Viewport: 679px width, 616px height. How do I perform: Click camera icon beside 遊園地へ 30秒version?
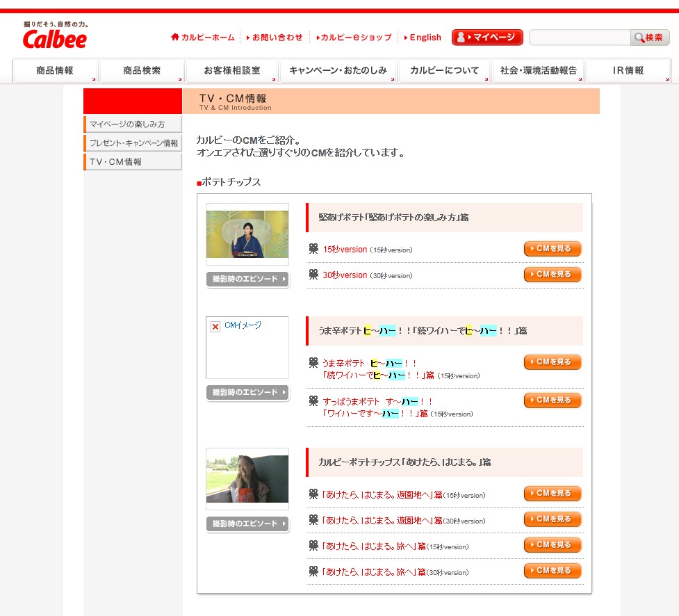tap(313, 519)
